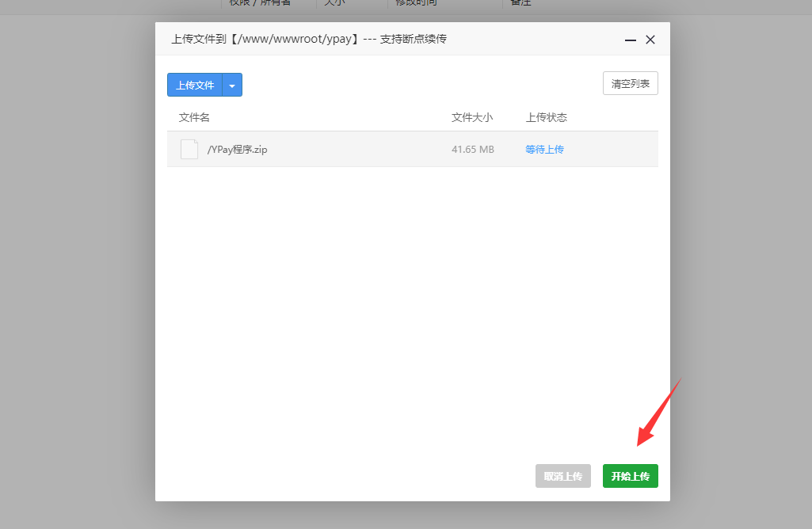Click the file icon for YPay程序.zip
The width and height of the screenshot is (812, 529).
point(189,149)
